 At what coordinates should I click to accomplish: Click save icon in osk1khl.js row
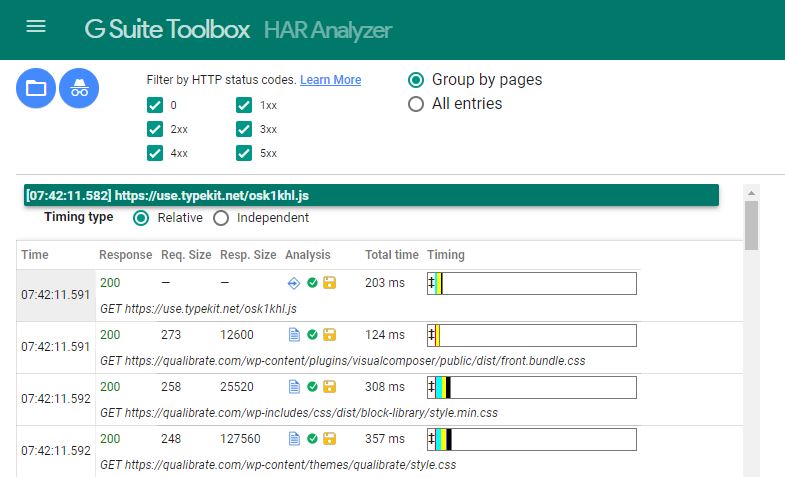pos(329,283)
